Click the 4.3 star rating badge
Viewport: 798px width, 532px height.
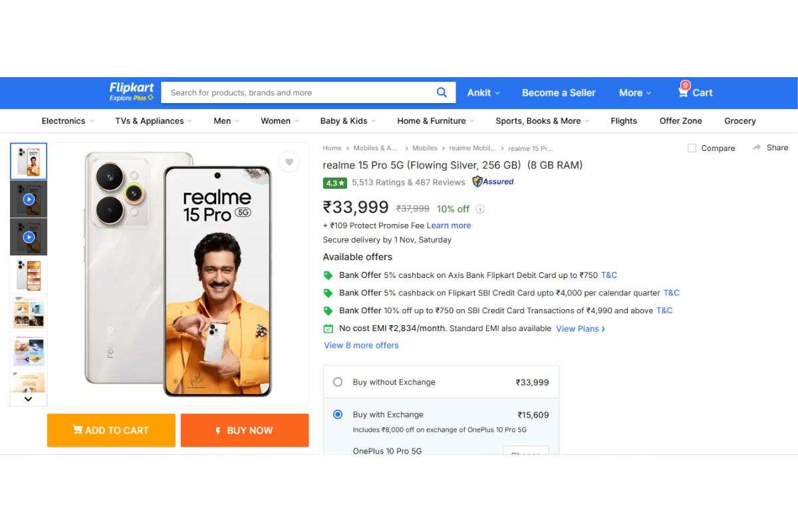[334, 182]
